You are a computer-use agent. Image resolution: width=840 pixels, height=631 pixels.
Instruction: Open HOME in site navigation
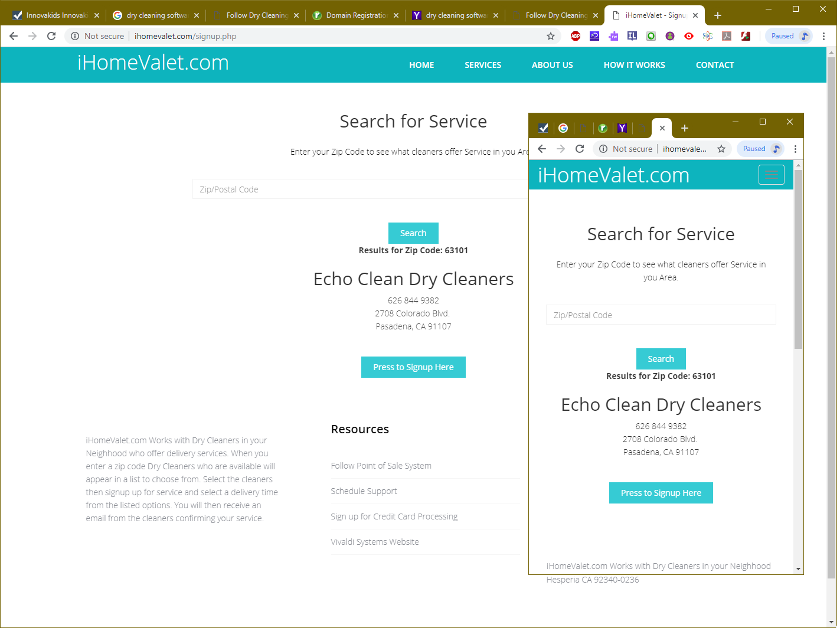(421, 65)
